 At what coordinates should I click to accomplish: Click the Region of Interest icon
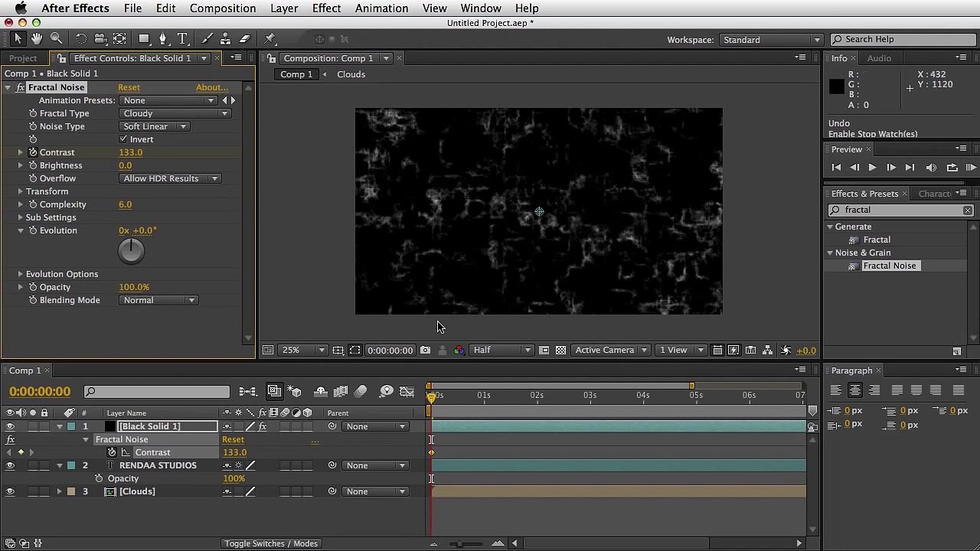click(544, 350)
